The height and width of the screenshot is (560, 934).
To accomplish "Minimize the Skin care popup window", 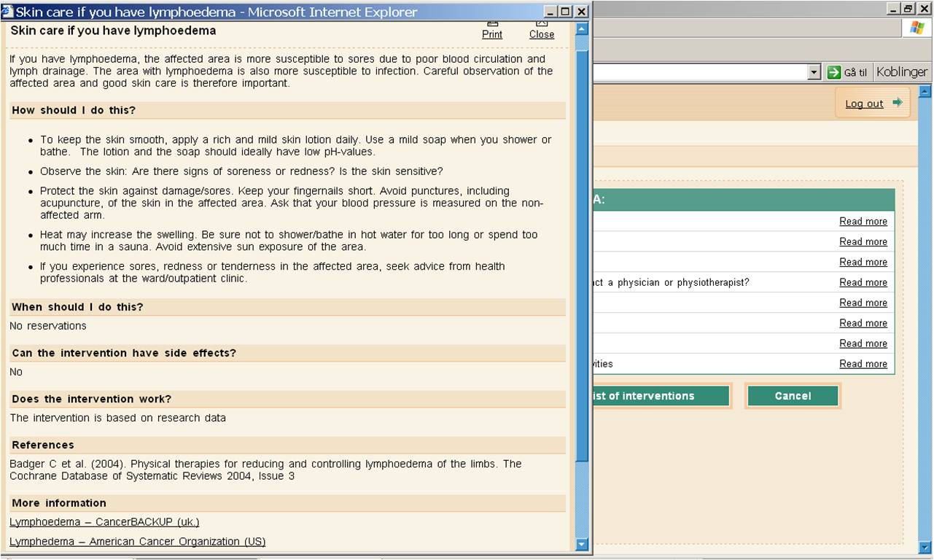I will pyautogui.click(x=551, y=12).
